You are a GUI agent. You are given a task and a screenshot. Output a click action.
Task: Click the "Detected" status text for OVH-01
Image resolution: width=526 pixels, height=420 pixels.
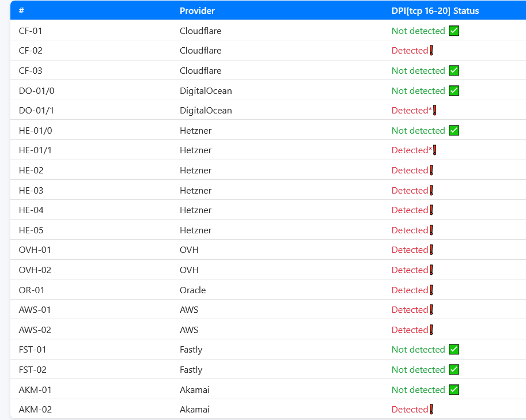coord(410,250)
